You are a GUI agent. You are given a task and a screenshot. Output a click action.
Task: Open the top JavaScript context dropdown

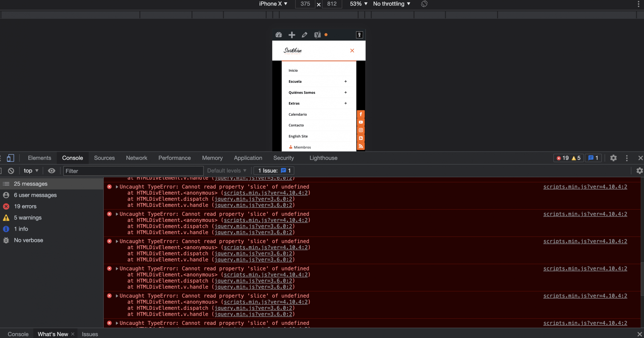[x=31, y=171]
